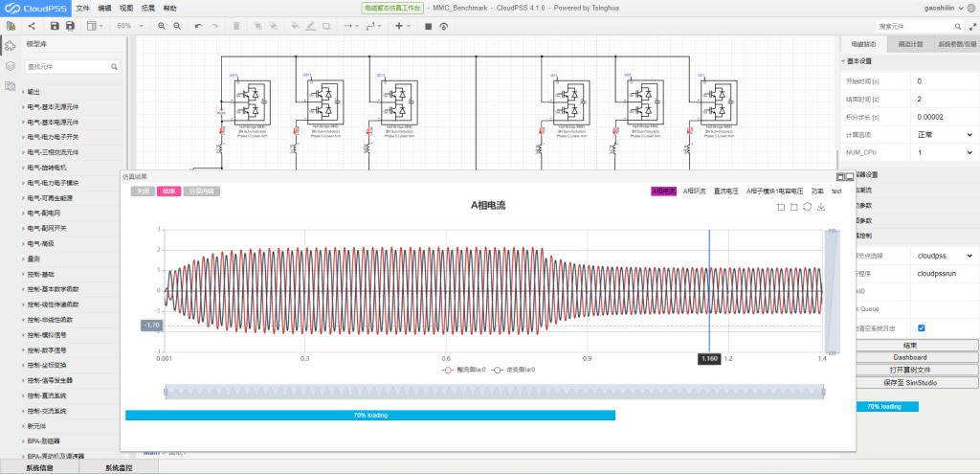
Task: Click the share icon in the toolbar
Action: [x=32, y=26]
